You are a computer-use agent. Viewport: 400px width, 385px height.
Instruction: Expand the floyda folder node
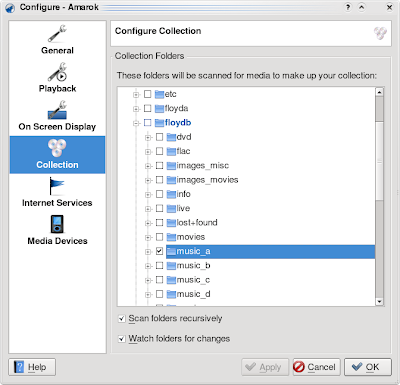(x=136, y=109)
